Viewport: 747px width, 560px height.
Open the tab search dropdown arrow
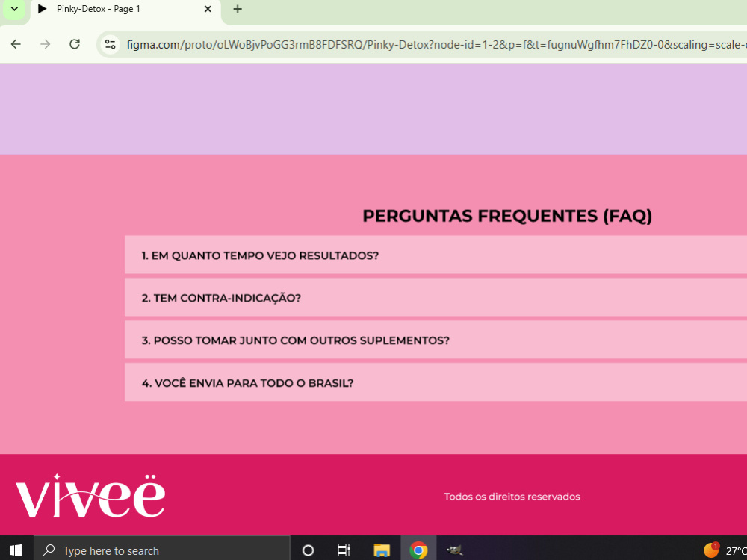pos(14,8)
